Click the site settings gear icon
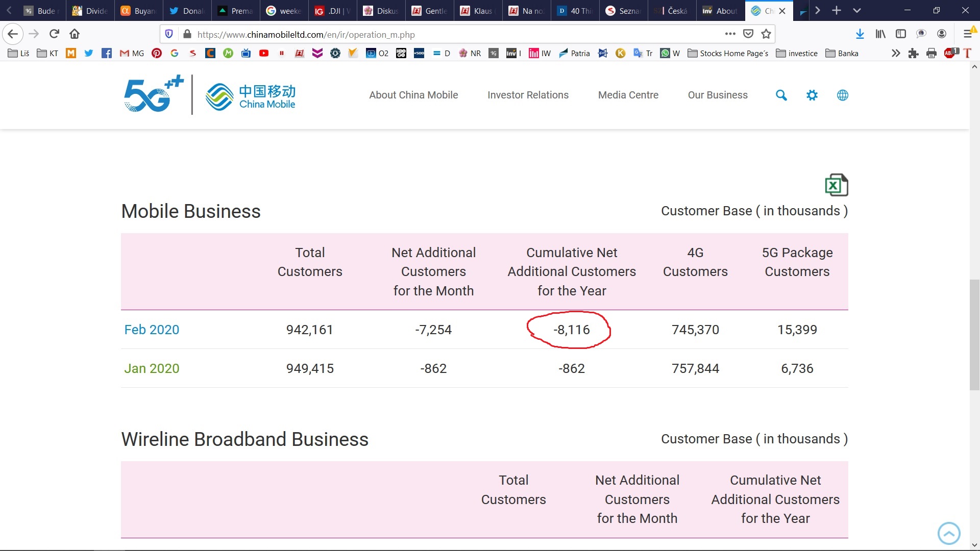Viewport: 980px width, 551px height. pyautogui.click(x=812, y=95)
